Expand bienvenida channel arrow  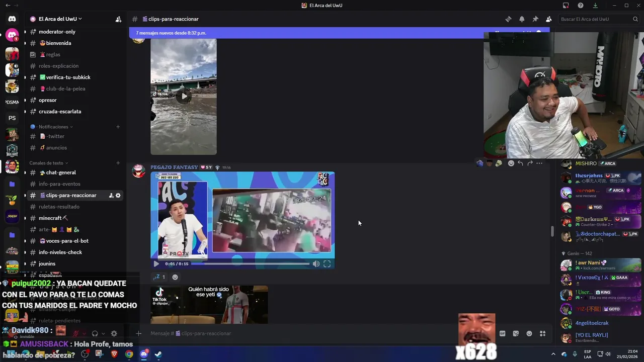coord(25,43)
